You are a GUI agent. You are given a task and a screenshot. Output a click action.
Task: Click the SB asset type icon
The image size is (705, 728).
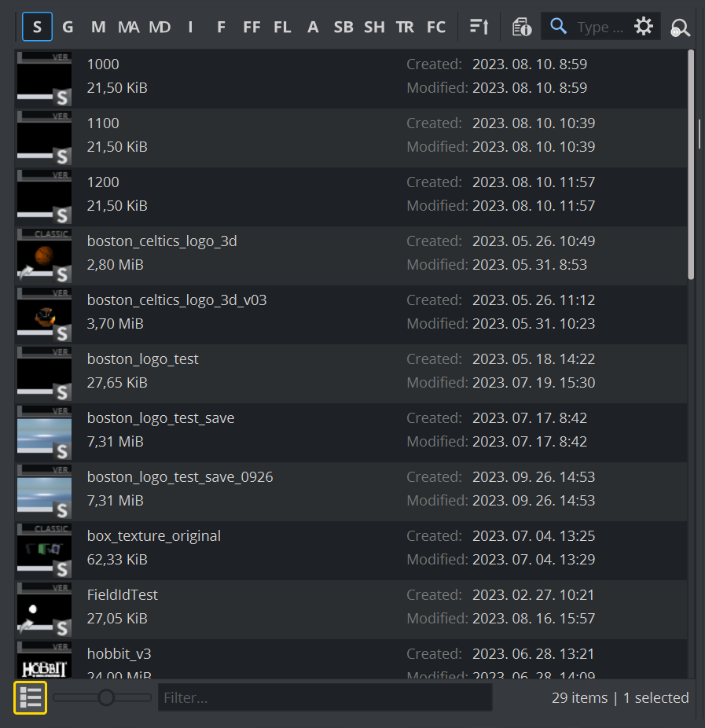[x=343, y=28]
